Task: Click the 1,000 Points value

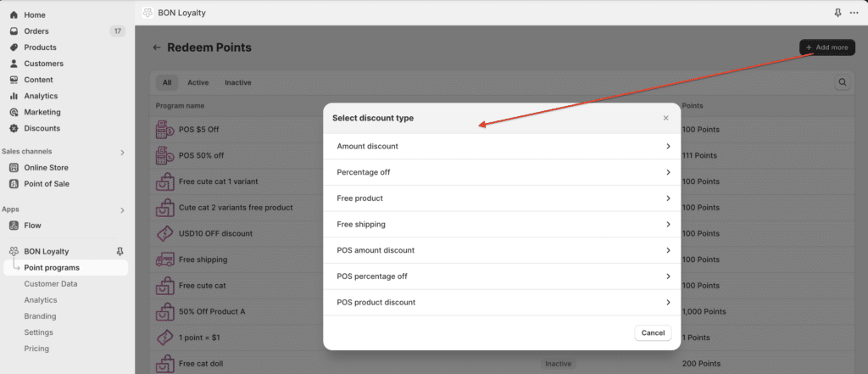Action: (704, 311)
